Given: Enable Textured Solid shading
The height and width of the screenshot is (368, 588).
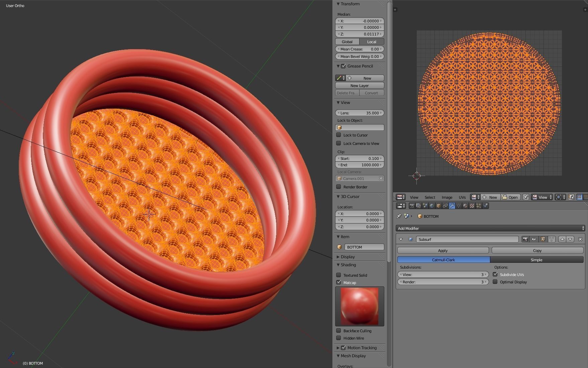Looking at the screenshot, I should 338,275.
